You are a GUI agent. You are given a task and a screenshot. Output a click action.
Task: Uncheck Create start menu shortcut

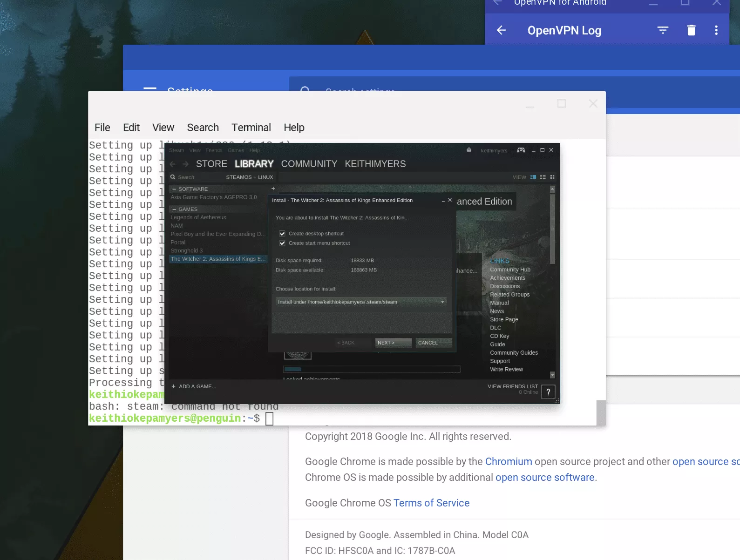pyautogui.click(x=282, y=243)
